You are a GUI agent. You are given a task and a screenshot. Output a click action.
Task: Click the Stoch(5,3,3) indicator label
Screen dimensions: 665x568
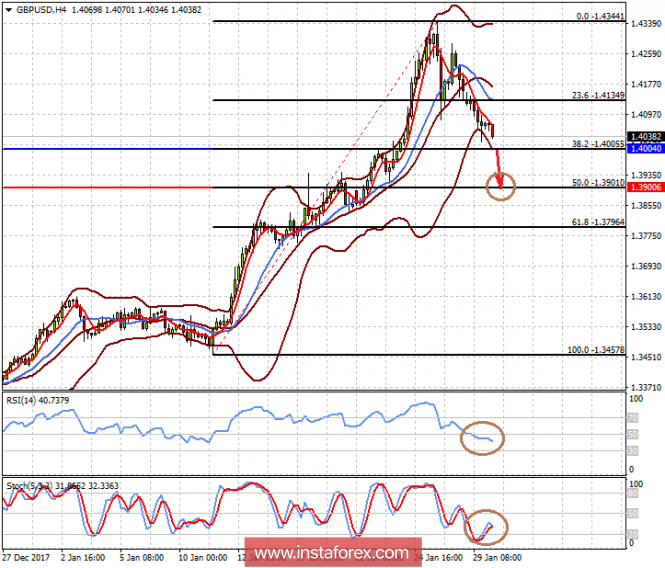tap(62, 486)
